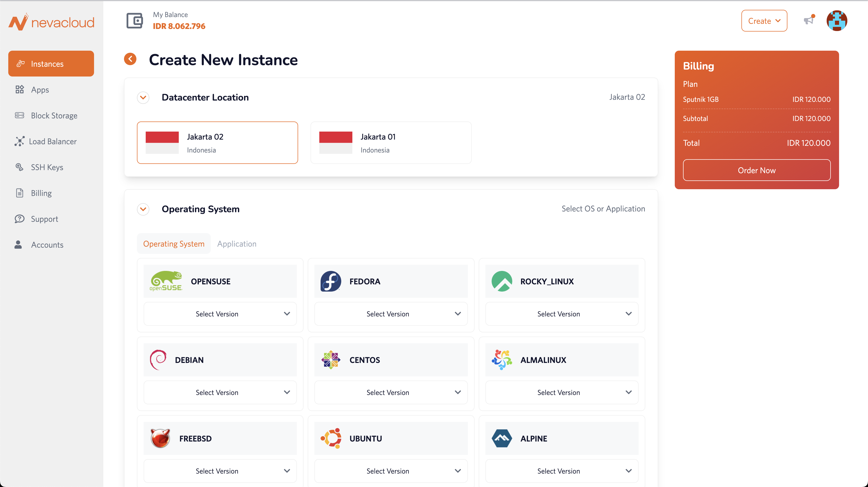Click the nevacloud logo
This screenshot has width=868, height=487.
tap(51, 22)
